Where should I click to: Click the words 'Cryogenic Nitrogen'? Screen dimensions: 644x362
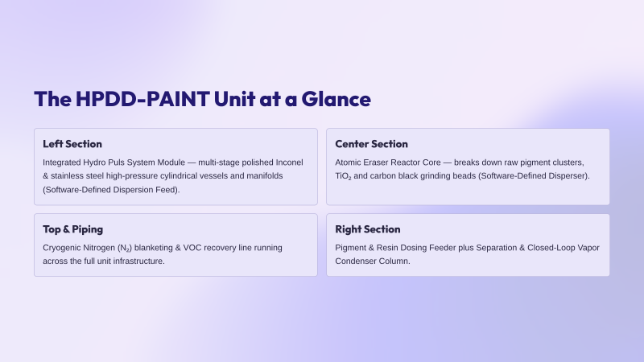coord(79,248)
